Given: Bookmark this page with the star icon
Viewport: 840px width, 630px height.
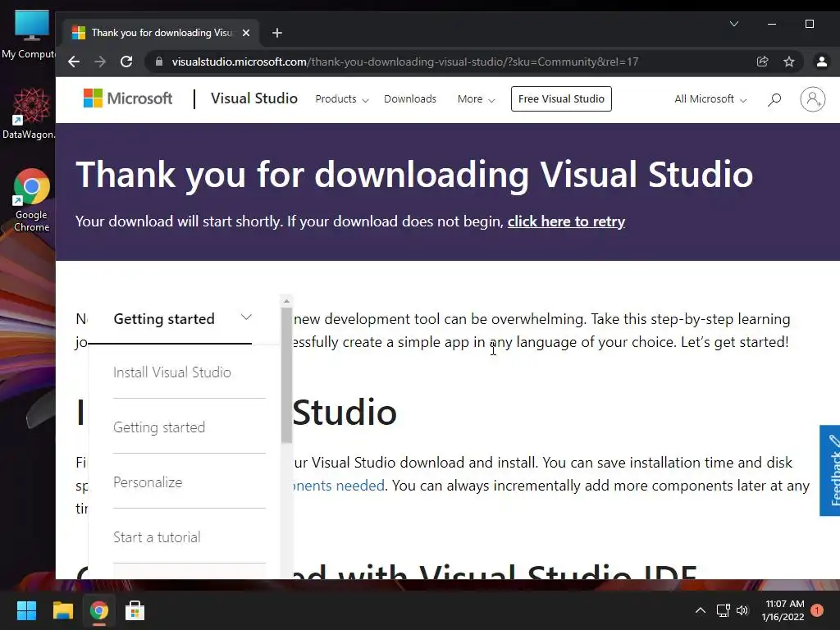Looking at the screenshot, I should pos(789,62).
